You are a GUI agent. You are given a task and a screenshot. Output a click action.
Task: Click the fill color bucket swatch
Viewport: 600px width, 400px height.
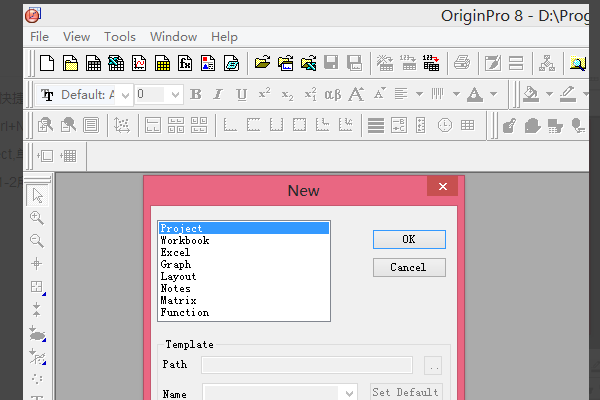531,94
